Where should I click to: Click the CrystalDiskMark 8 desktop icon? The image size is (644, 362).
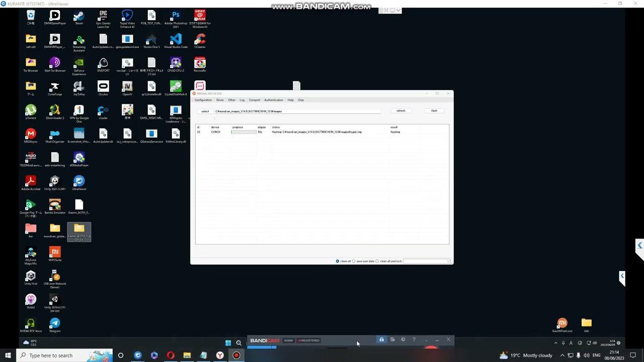(x=176, y=88)
